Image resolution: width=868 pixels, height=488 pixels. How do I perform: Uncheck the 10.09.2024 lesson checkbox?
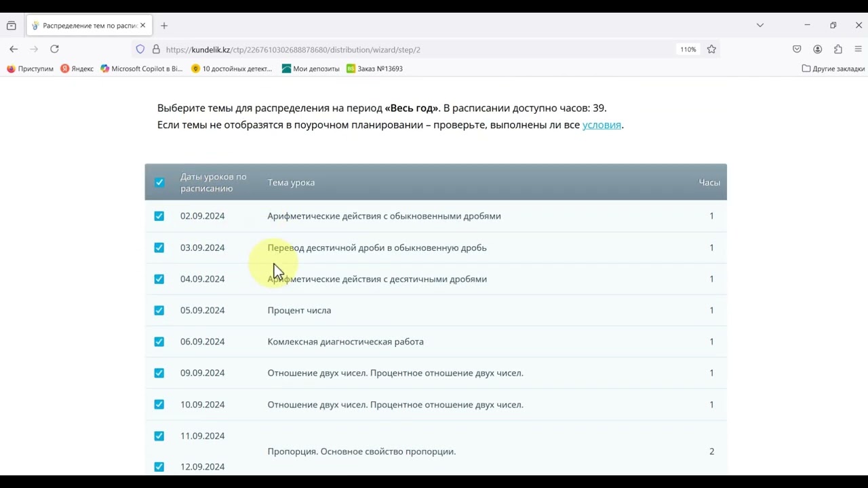tap(159, 405)
